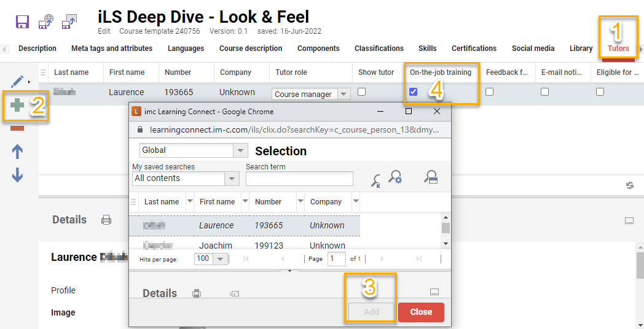Expand the Global scope dropdown
The height and width of the screenshot is (329, 644).
[240, 150]
